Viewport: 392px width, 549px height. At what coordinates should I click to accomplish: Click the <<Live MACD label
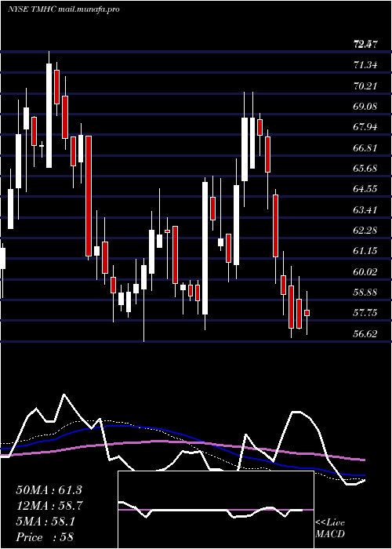[x=330, y=529]
